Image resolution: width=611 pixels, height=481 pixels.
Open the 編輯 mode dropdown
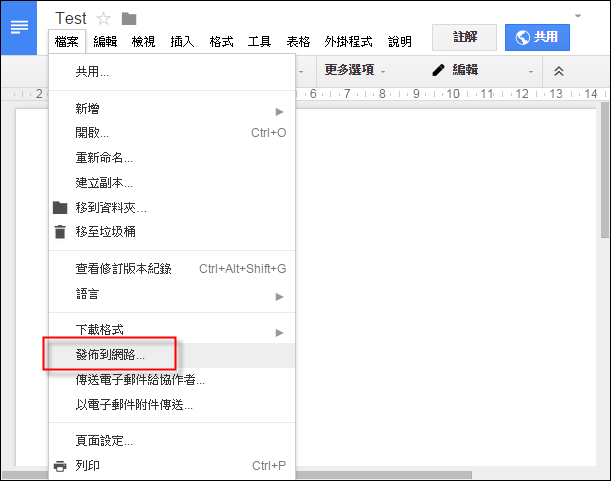pos(482,70)
